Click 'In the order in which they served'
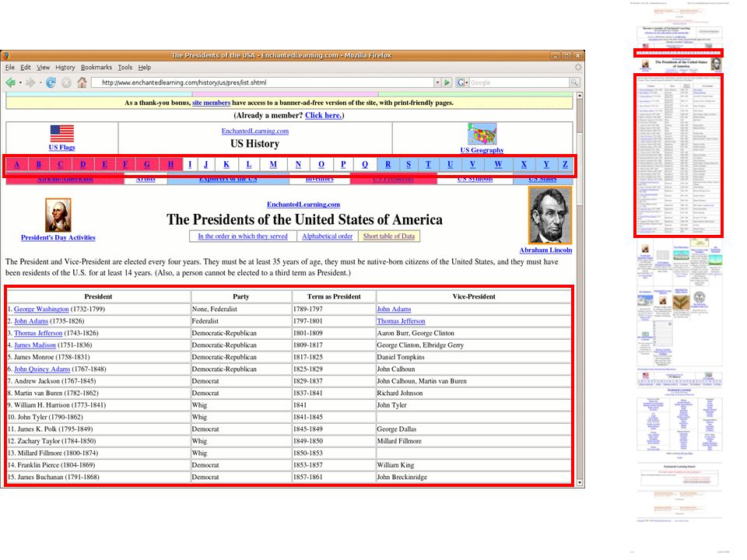Image resolution: width=747 pixels, height=560 pixels. coord(243,236)
